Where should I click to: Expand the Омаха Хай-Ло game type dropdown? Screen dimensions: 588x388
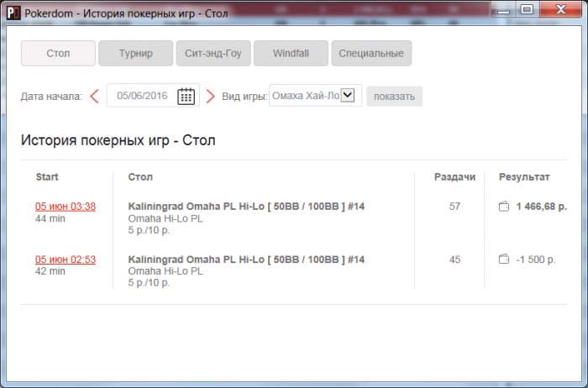pos(348,95)
